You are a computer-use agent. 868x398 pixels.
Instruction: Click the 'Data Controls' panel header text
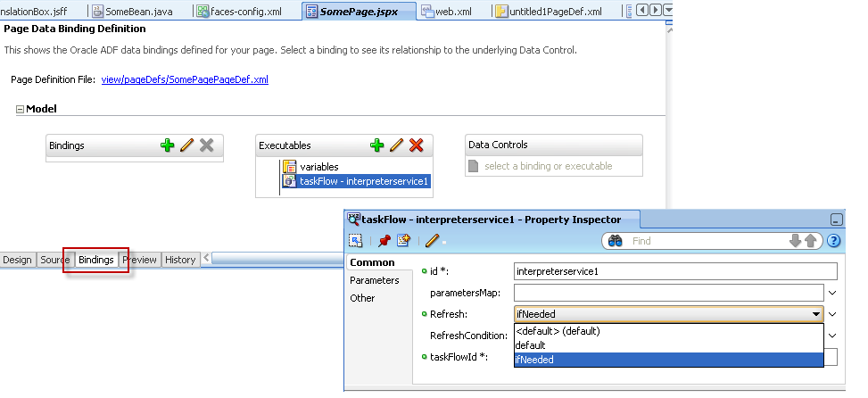[x=498, y=145]
